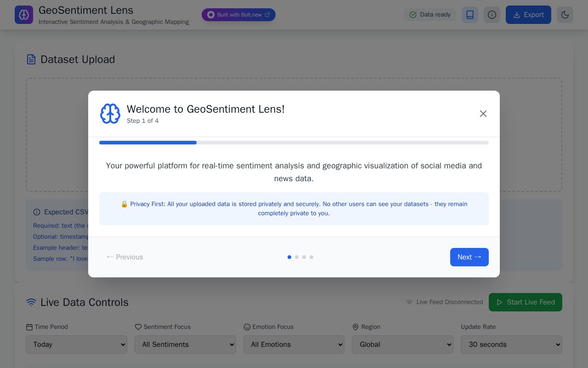Jump to the second step dot
The image size is (588, 368).
pyautogui.click(x=297, y=257)
